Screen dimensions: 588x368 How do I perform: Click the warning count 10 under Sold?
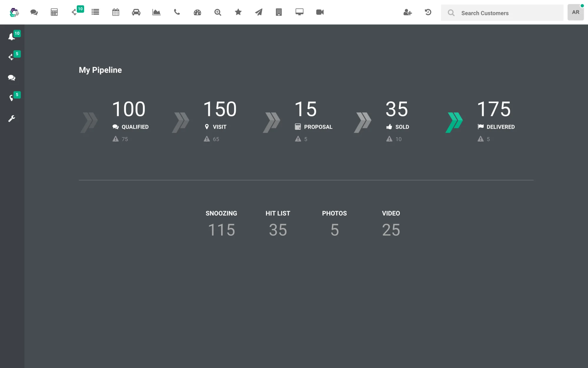point(394,139)
